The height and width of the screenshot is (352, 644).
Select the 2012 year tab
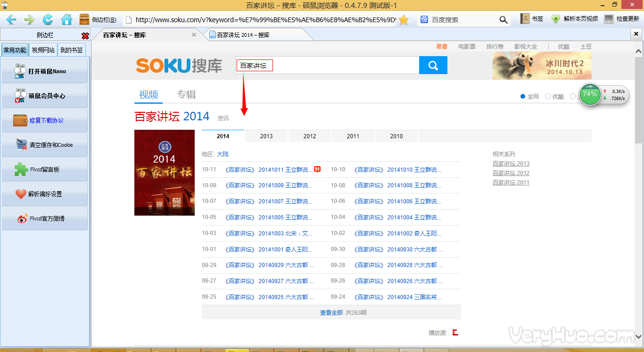coord(310,136)
